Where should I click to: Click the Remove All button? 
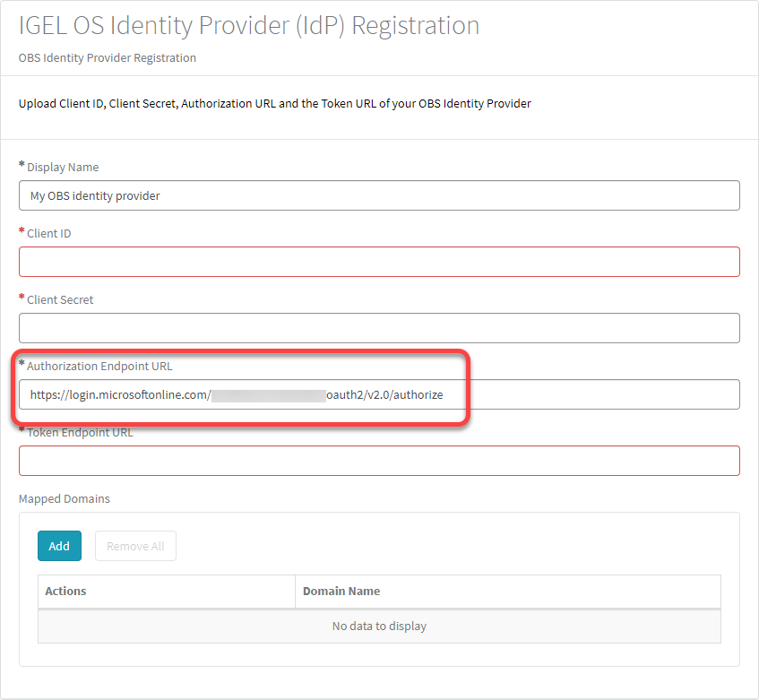point(135,546)
